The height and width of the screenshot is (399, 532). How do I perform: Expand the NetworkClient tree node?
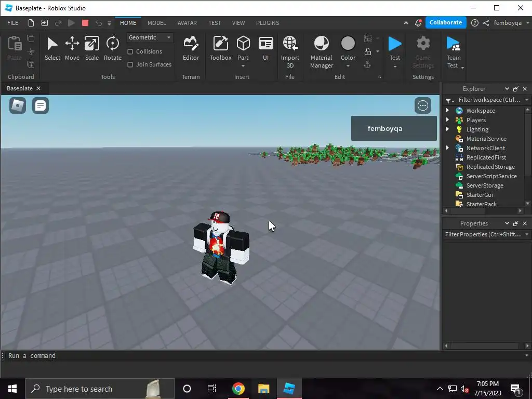coord(447,148)
